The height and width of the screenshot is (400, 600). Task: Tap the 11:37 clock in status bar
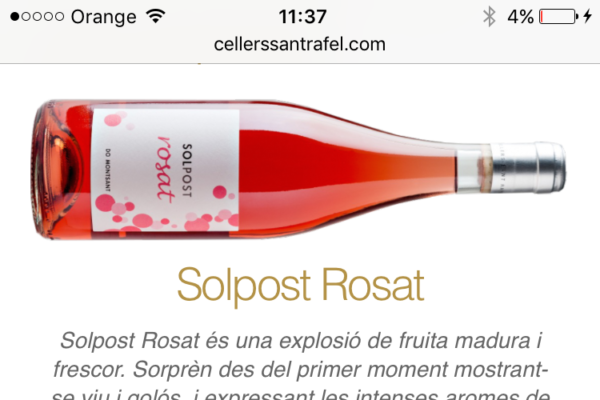click(x=302, y=17)
